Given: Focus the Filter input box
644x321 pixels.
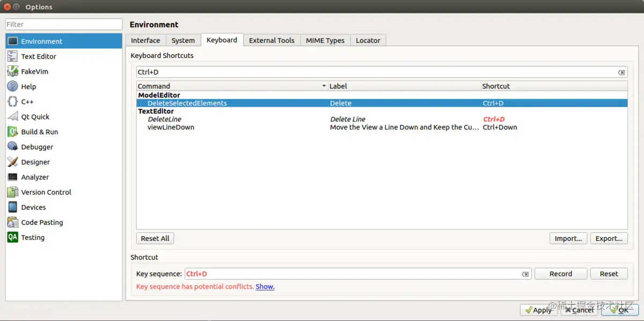Looking at the screenshot, I should tap(64, 24).
